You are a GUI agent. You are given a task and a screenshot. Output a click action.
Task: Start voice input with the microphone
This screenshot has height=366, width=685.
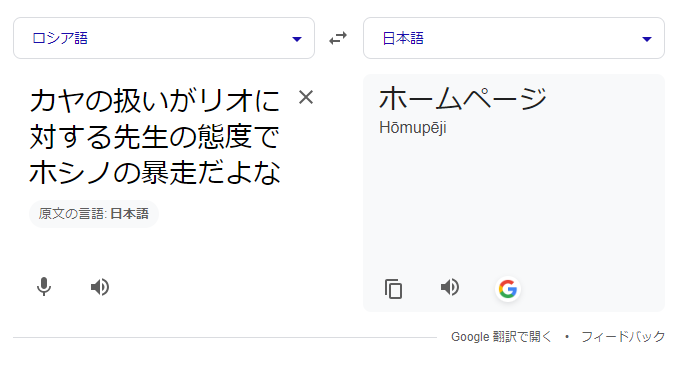click(44, 287)
